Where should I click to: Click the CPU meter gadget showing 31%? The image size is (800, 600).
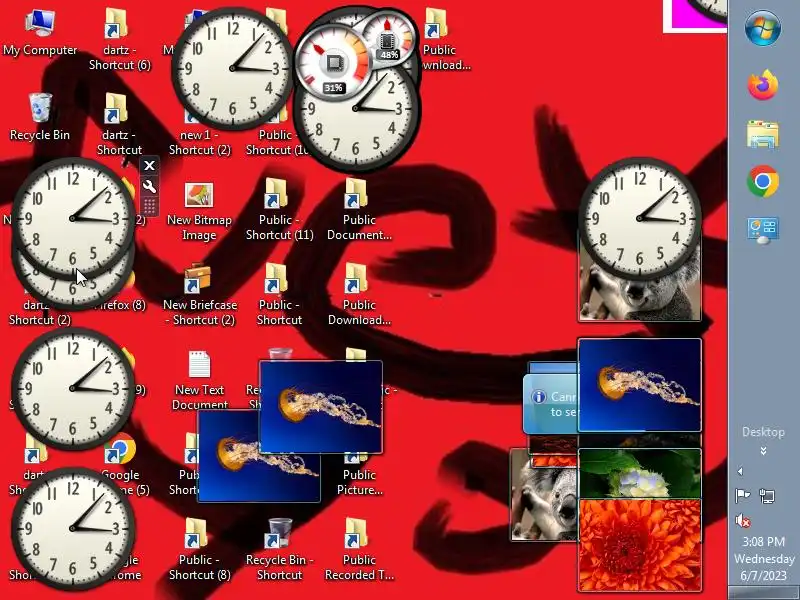pos(334,63)
